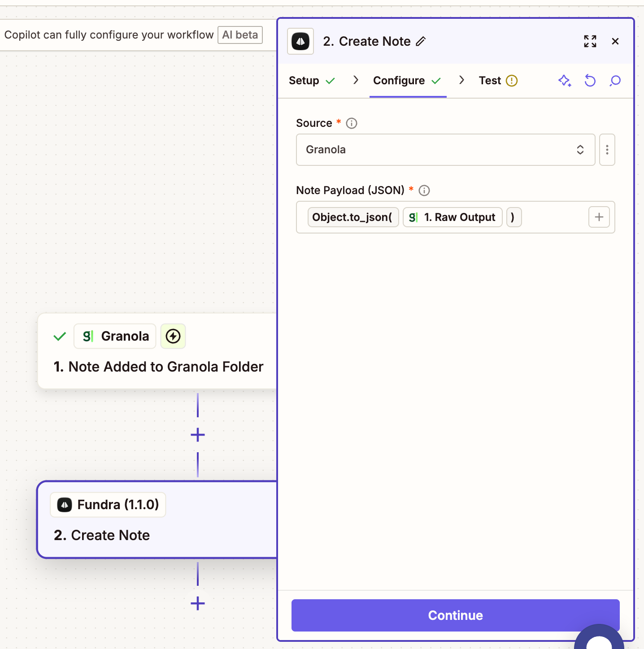Open three-dot options next to Source field

(607, 150)
